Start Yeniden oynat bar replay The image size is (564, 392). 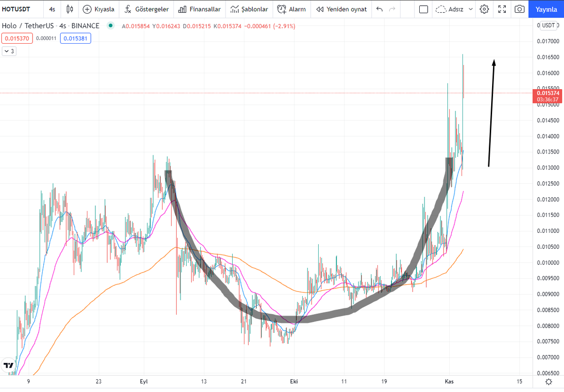point(342,9)
